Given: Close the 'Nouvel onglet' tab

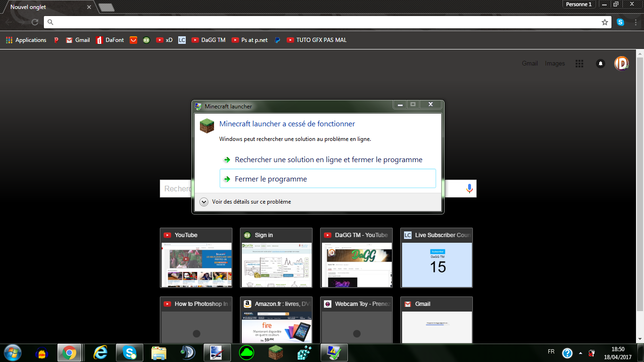Looking at the screenshot, I should tap(89, 7).
